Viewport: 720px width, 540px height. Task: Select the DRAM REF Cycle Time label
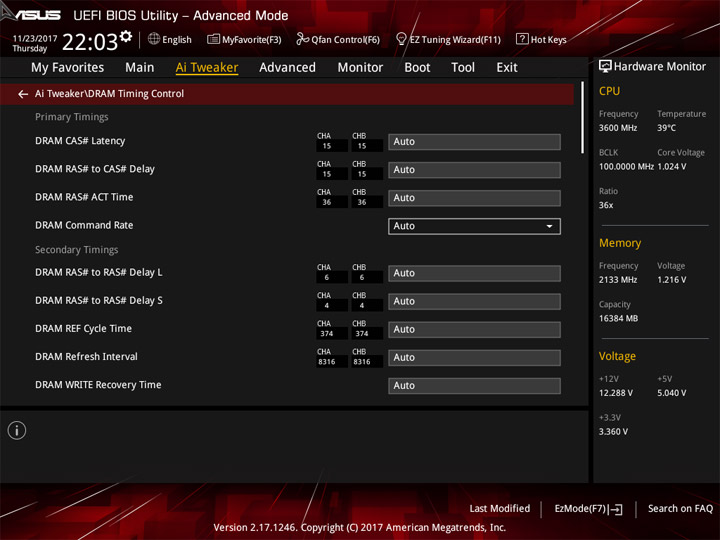[x=83, y=329]
